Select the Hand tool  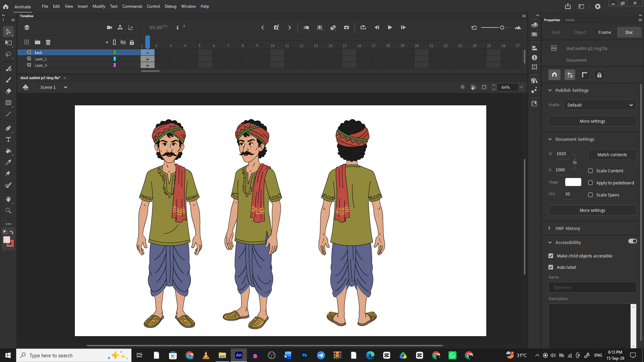coord(8,199)
